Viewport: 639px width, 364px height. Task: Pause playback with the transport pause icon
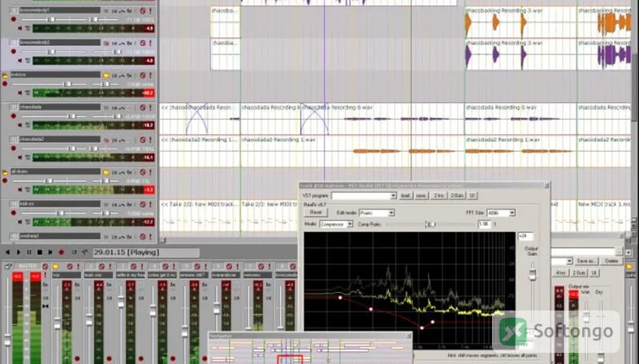(x=29, y=252)
